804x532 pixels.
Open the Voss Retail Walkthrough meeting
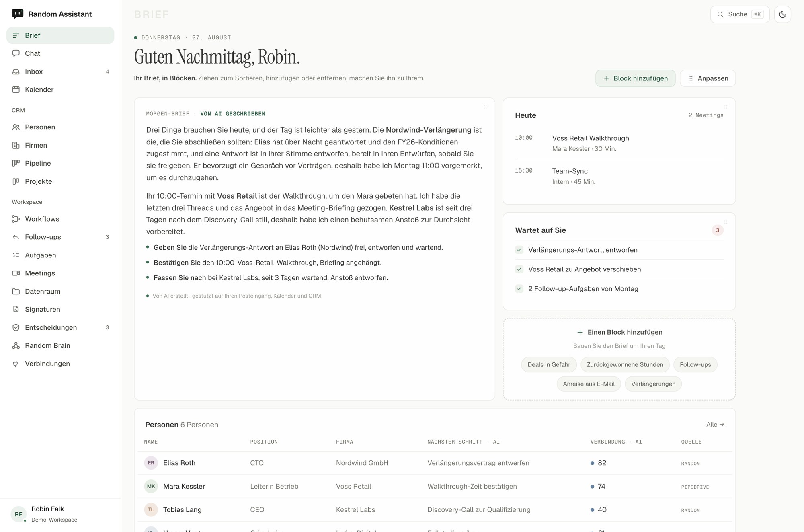(619, 143)
